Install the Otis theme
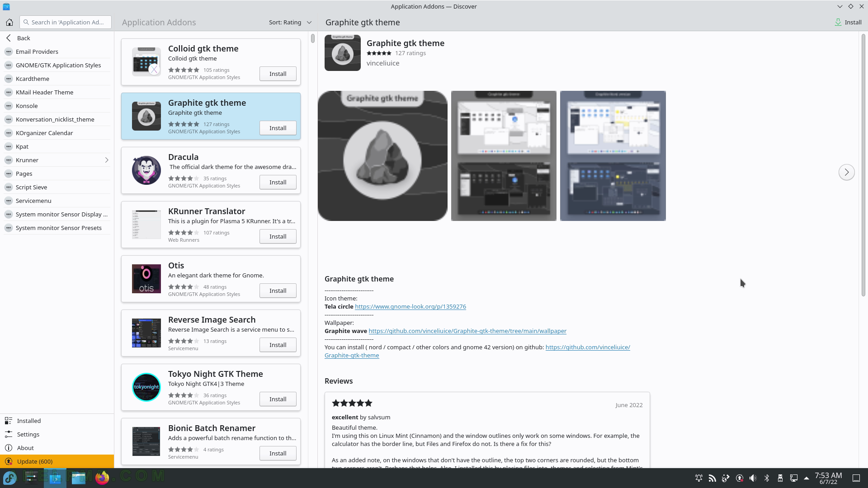The image size is (868, 488). (x=278, y=291)
